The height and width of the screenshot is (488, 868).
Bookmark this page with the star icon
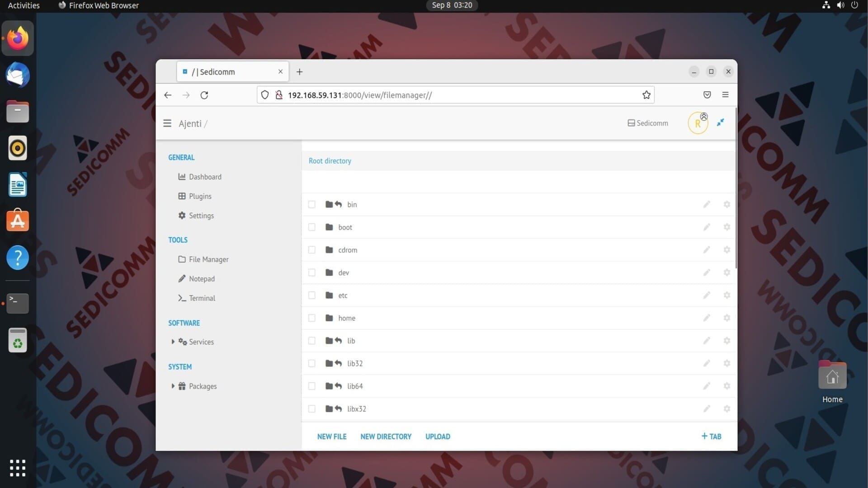pyautogui.click(x=646, y=95)
